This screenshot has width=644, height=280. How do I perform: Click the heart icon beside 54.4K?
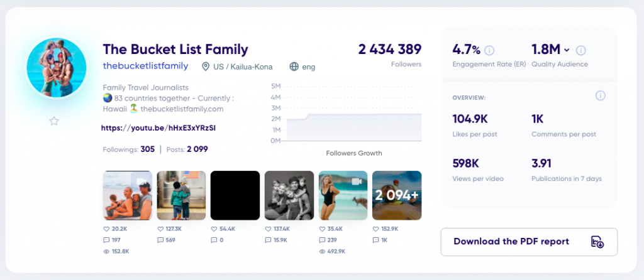(214, 229)
